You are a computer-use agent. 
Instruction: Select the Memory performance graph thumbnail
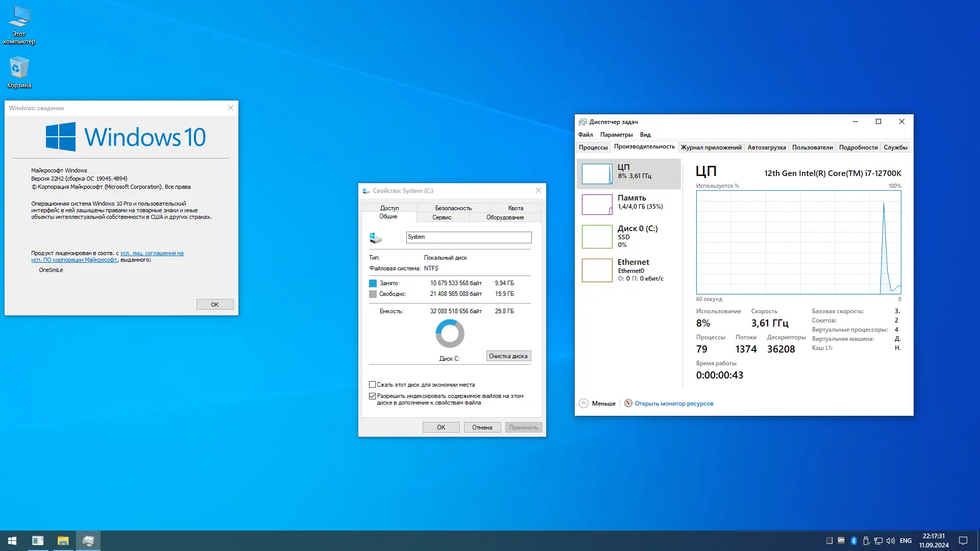[597, 205]
